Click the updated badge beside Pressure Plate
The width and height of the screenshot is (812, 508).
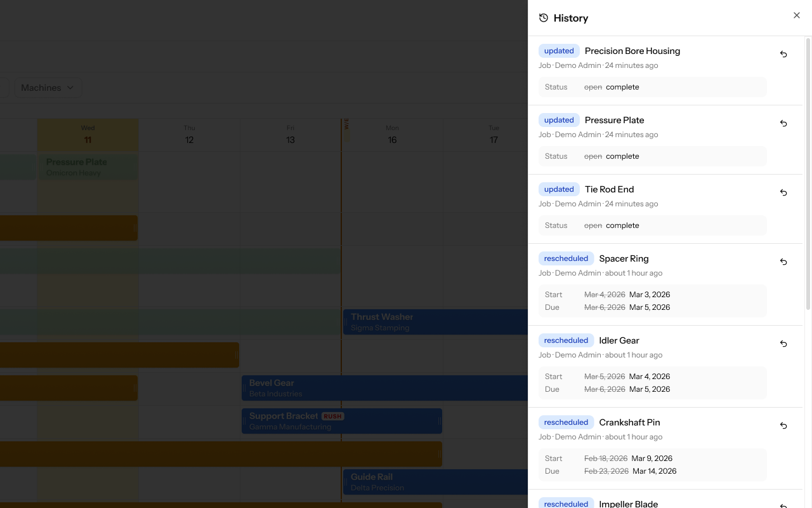click(559, 120)
